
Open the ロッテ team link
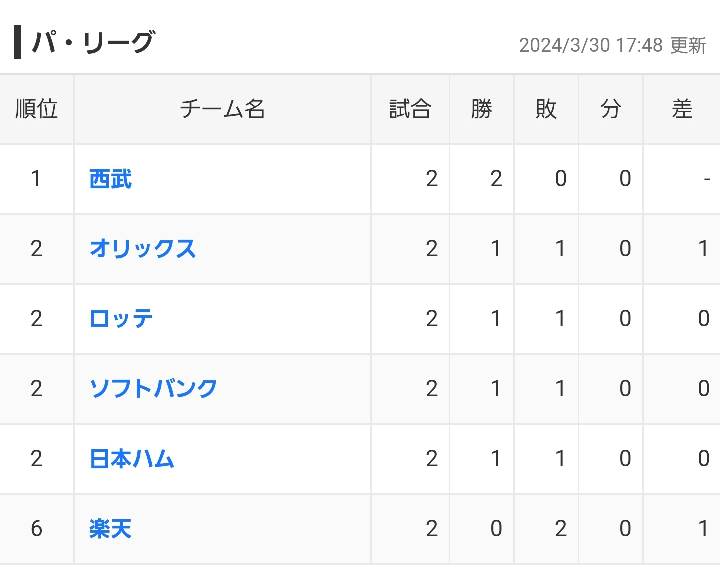[x=121, y=319]
